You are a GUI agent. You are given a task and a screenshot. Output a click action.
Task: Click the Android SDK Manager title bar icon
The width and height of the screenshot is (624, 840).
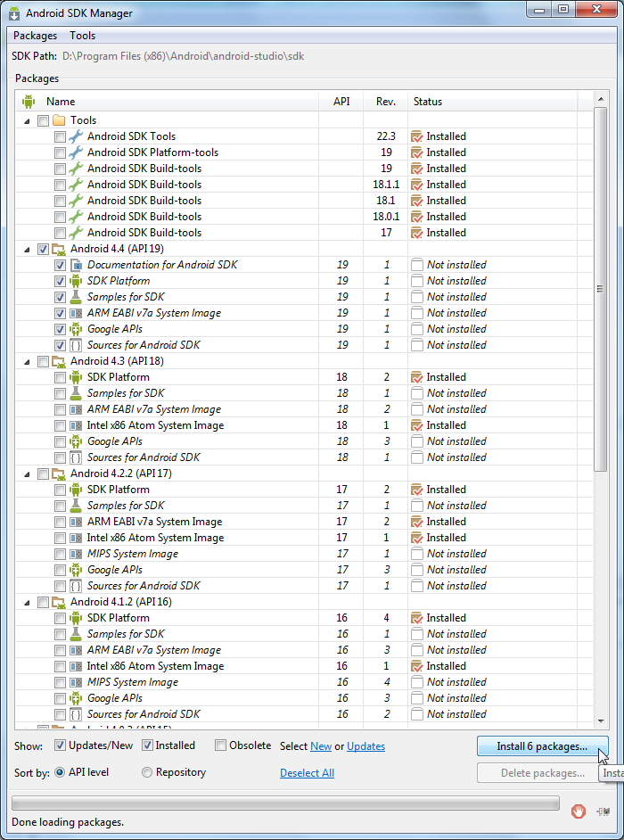(x=14, y=12)
